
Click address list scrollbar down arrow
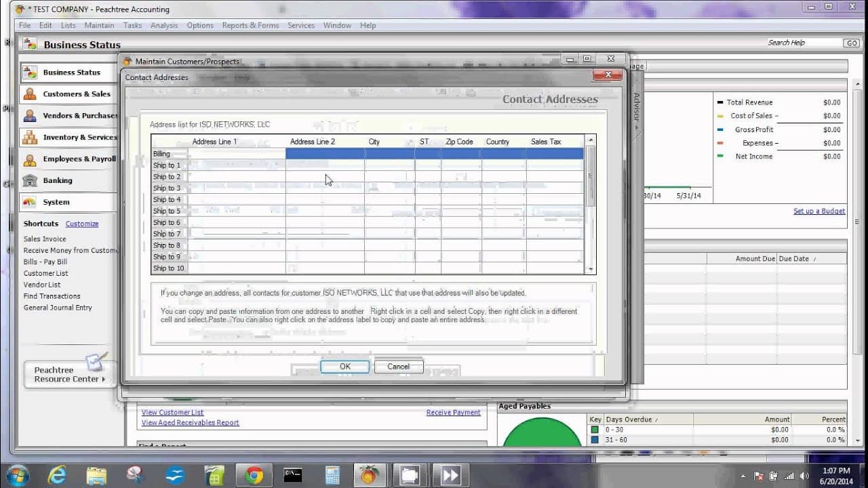click(x=590, y=269)
